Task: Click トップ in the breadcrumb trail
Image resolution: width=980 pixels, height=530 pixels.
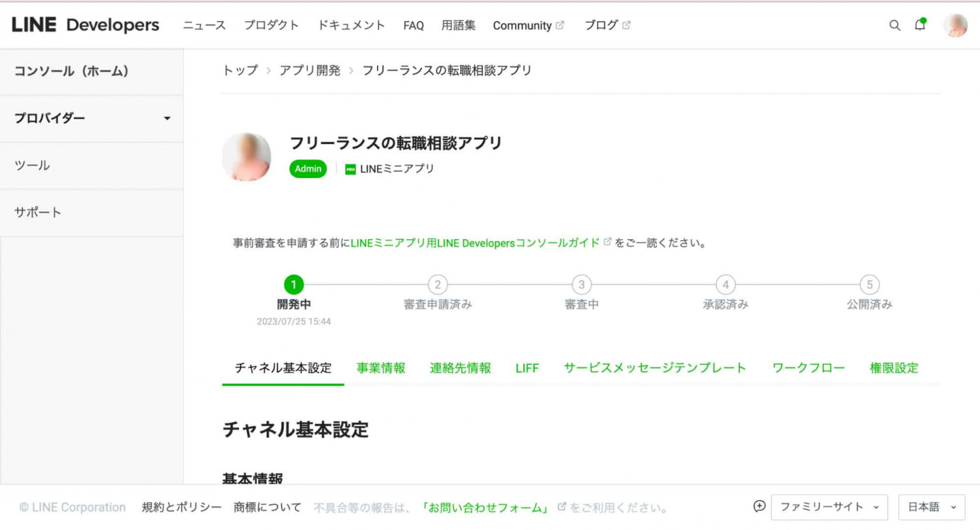Action: tap(239, 70)
